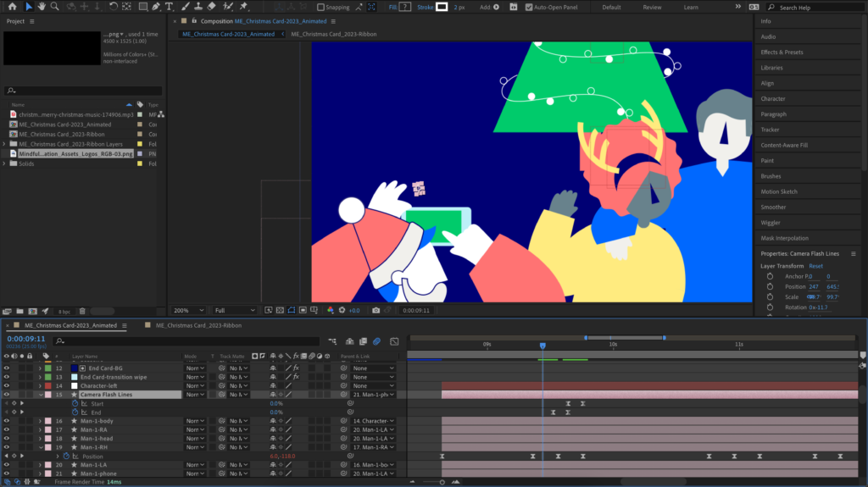Viewport: 868px width, 487px height.
Task: Open the Project panel menu
Action: pos(31,21)
